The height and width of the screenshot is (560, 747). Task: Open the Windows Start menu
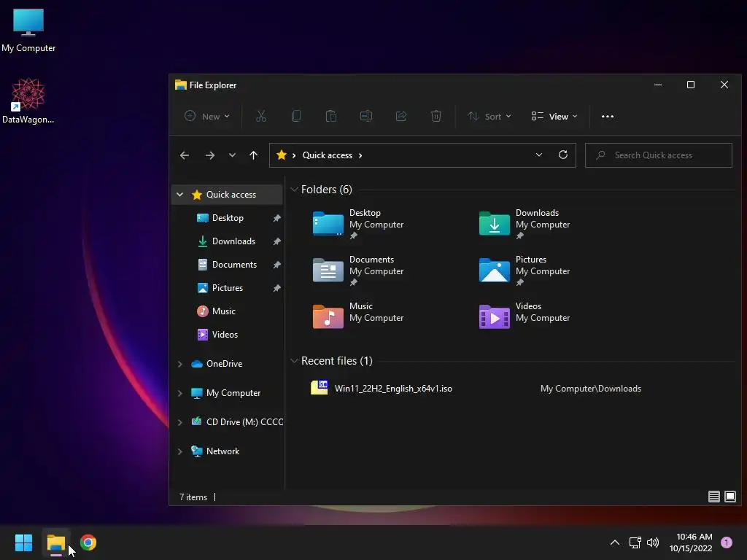coord(23,542)
